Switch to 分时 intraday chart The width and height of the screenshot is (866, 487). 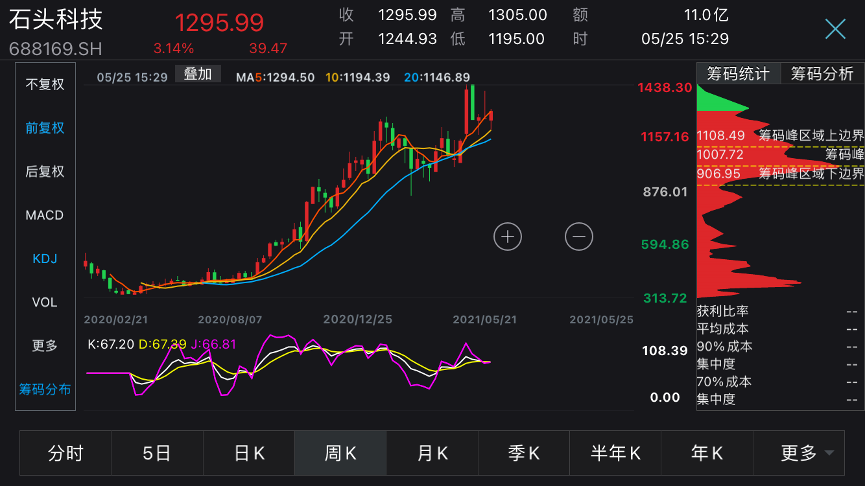click(x=65, y=453)
